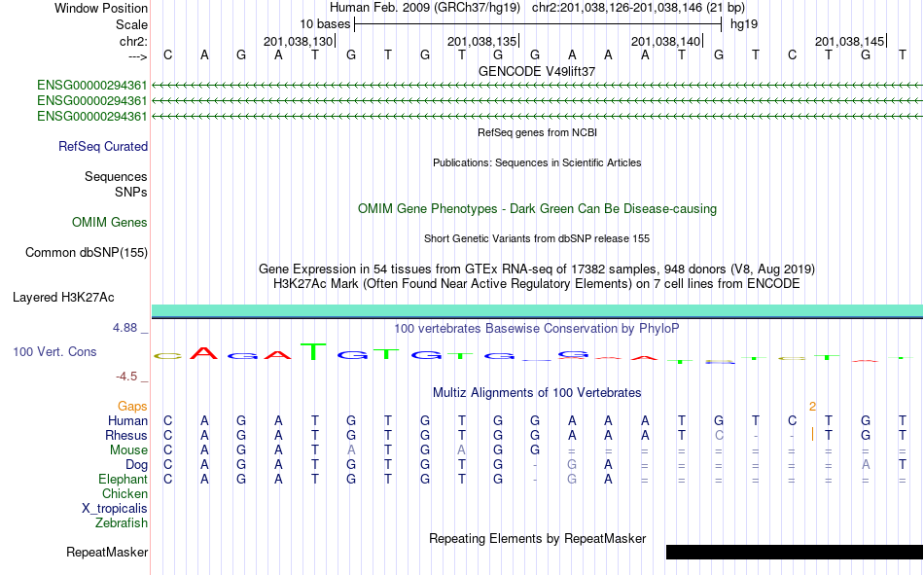
Task: Select the Zebrafish species label
Action: click(x=122, y=523)
